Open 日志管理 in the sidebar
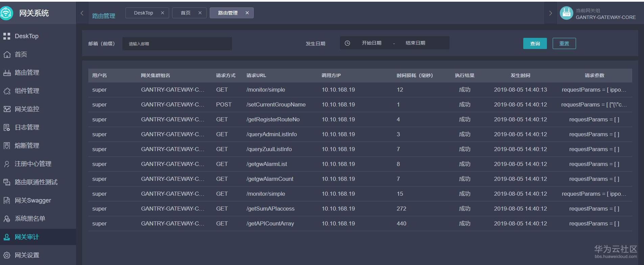 (38, 127)
